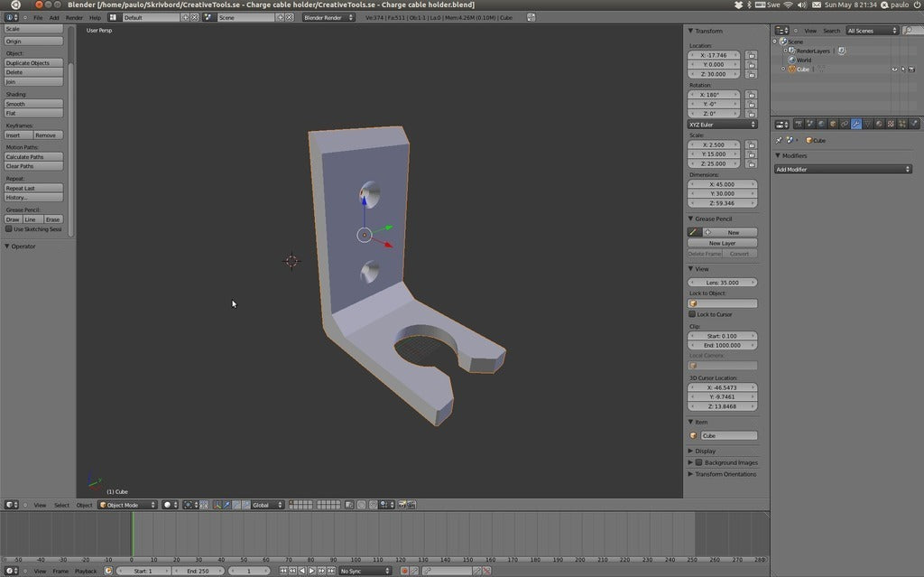Toggle the 3D manipulator widget icon
The height and width of the screenshot is (577, 924).
pos(217,505)
